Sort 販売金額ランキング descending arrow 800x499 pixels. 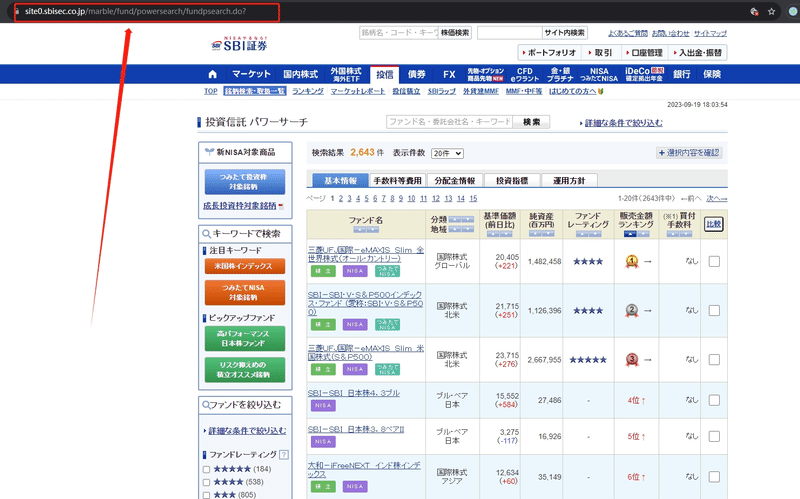[x=643, y=234]
